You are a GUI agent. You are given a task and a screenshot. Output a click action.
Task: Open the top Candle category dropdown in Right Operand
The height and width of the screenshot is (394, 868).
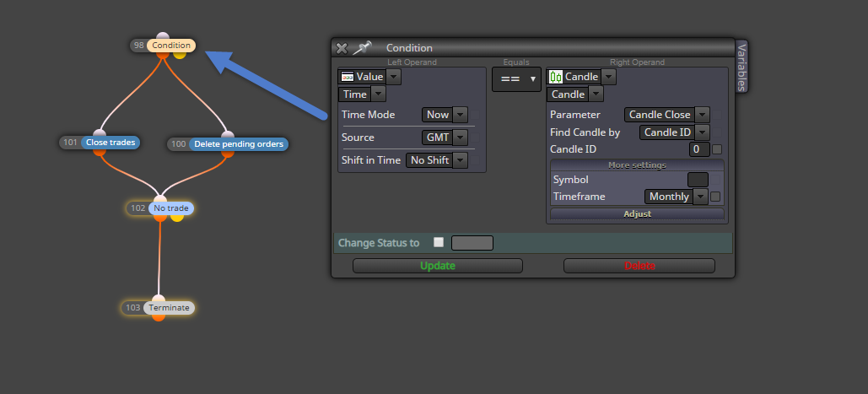[x=608, y=77]
